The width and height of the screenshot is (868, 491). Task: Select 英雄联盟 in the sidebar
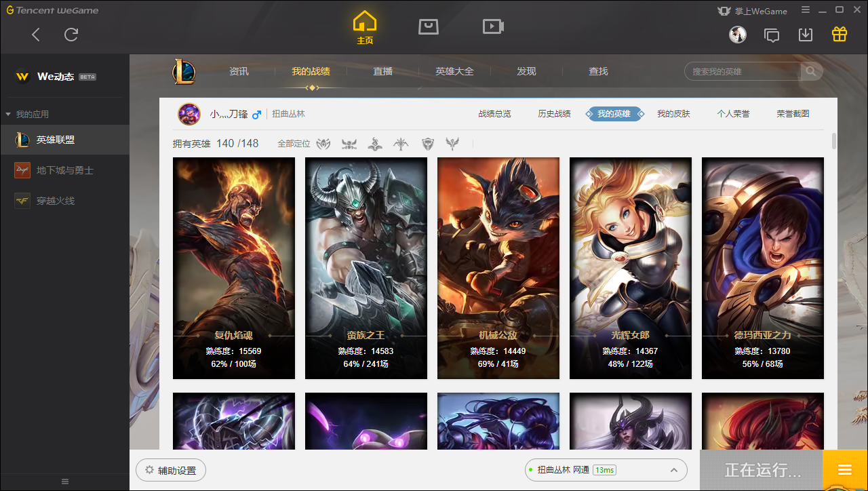[64, 140]
